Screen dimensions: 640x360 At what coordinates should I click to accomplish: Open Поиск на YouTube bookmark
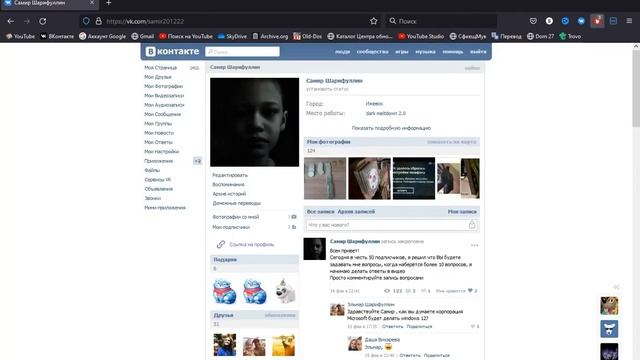pos(186,36)
